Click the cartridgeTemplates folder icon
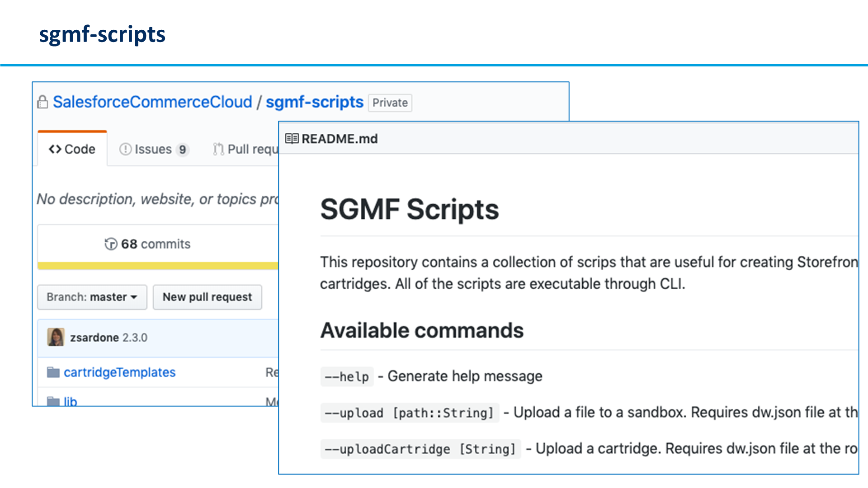 [53, 372]
